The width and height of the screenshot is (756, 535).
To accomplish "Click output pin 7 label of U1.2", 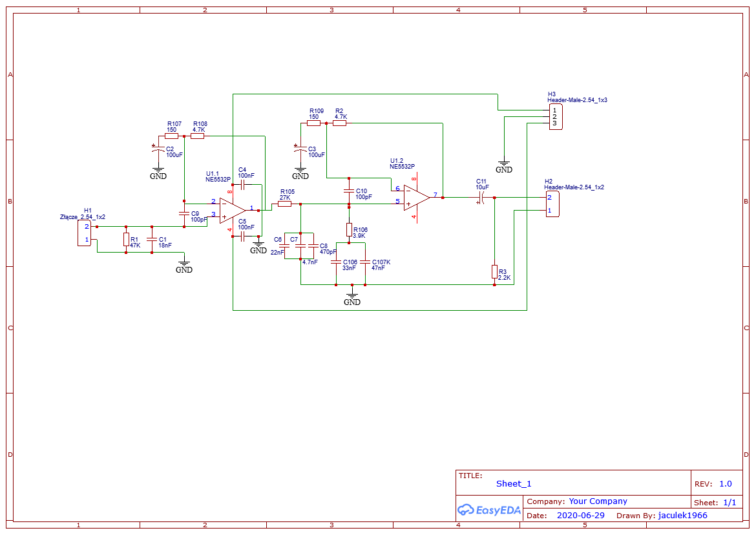I will point(436,194).
